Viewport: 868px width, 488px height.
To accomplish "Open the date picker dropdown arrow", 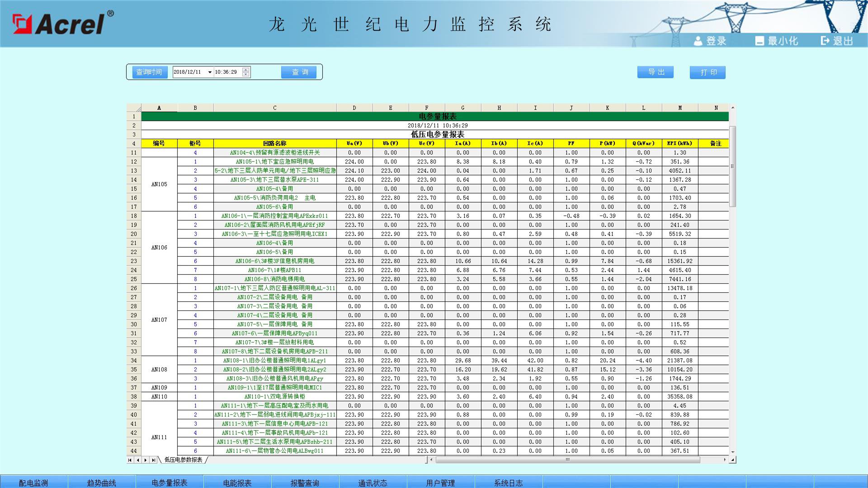I will pyautogui.click(x=210, y=72).
